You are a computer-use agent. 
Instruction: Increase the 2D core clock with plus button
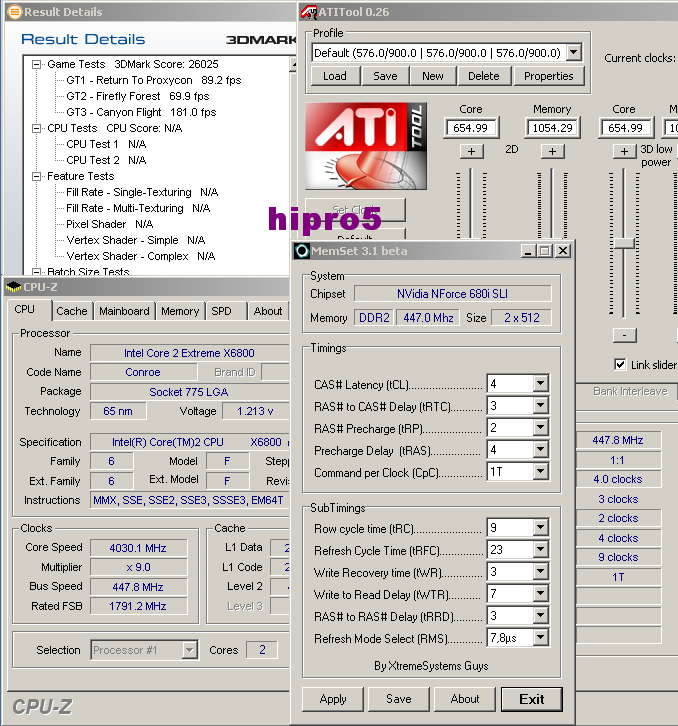(471, 151)
